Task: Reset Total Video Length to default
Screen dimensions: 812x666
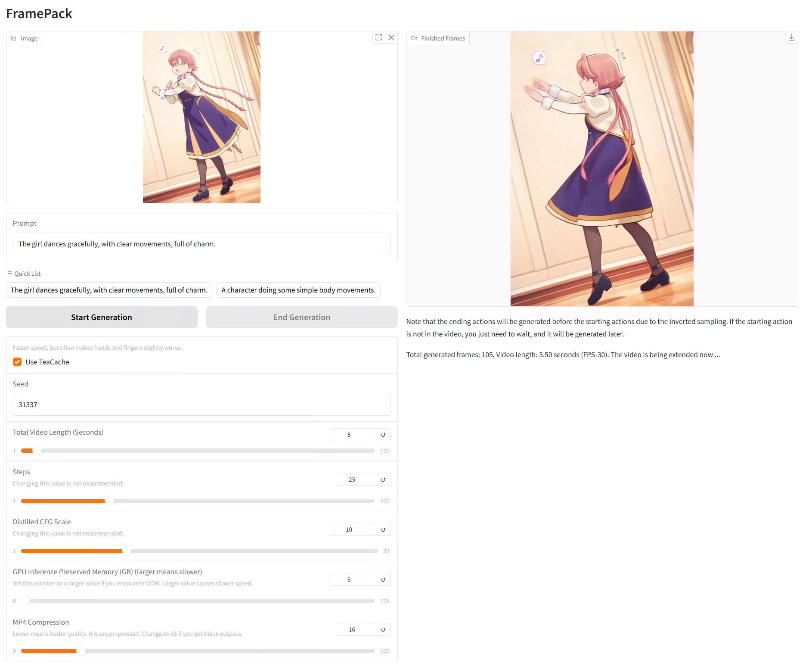Action: point(383,435)
